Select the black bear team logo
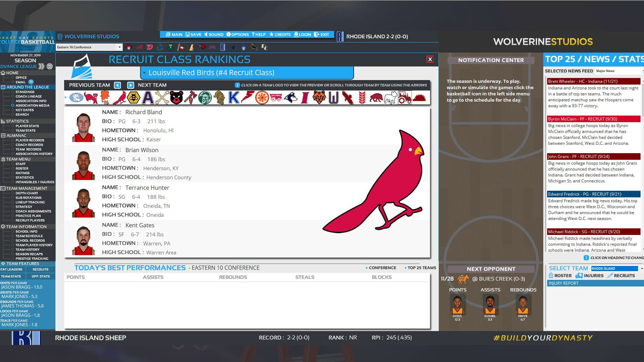This screenshot has width=644, height=362. point(176,98)
